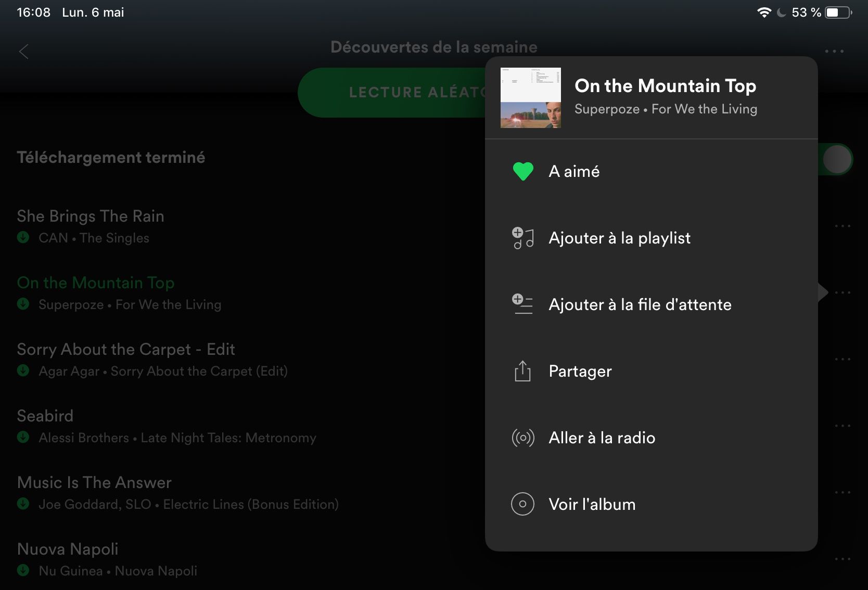Screen dimensions: 868x590
Task: Click the Voir l'album disc icon
Action: pos(522,504)
